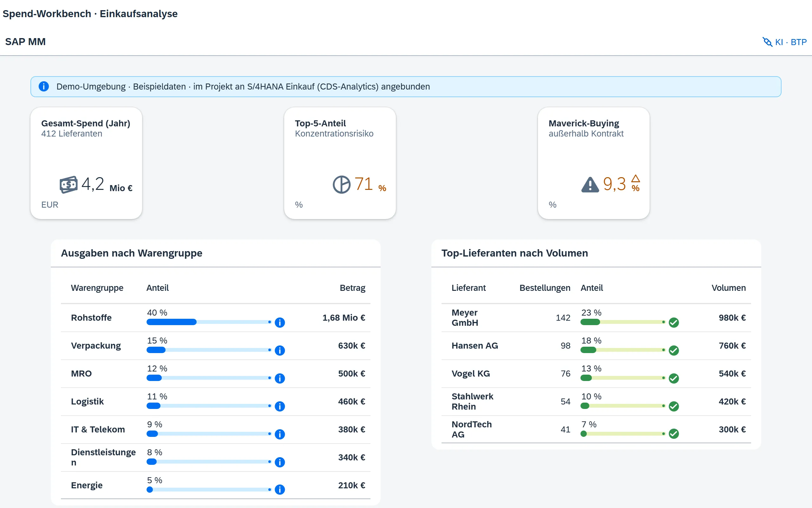Click the Lieferant column header

[468, 288]
